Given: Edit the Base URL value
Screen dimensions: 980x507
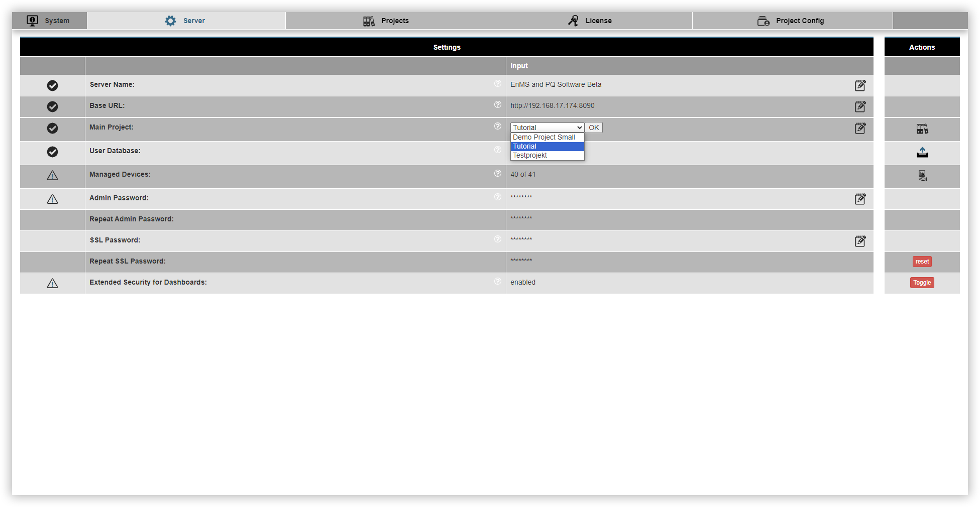Looking at the screenshot, I should [860, 106].
